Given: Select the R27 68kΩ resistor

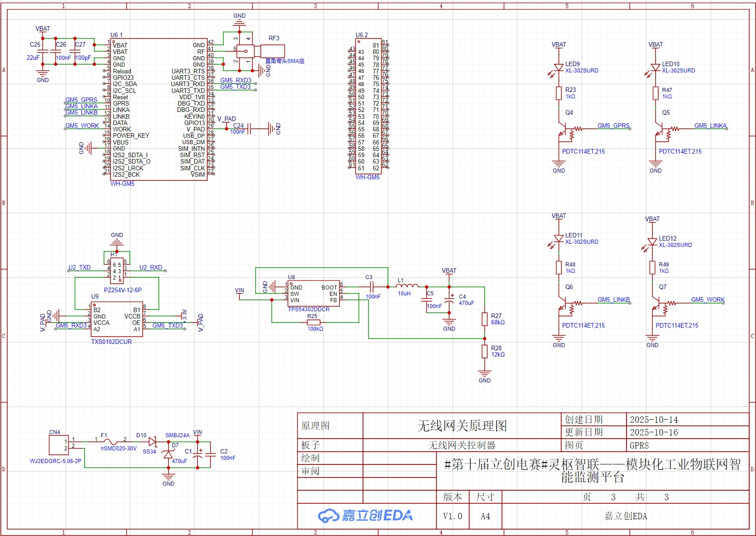Looking at the screenshot, I should 484,319.
